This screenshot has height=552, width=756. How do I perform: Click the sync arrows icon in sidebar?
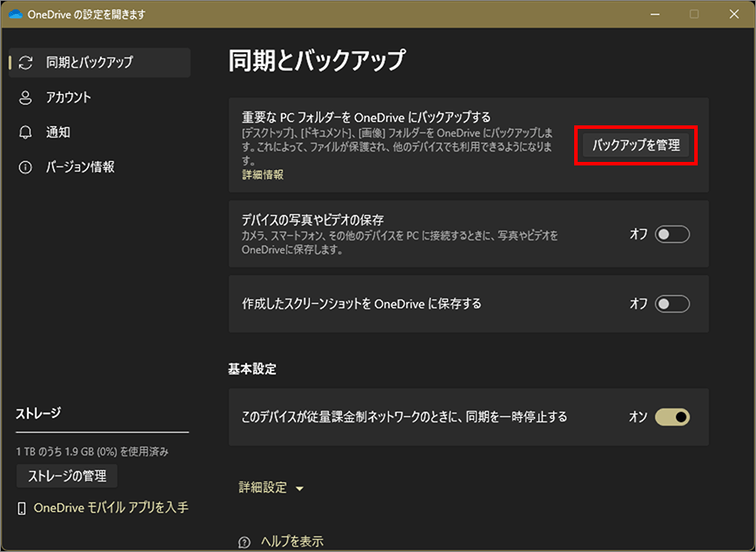pyautogui.click(x=25, y=62)
